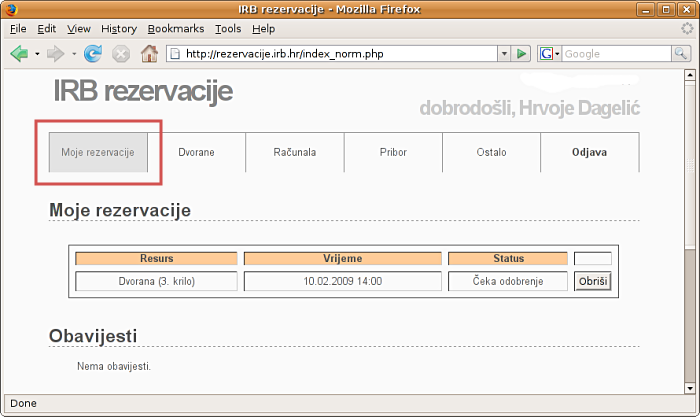The image size is (700, 417).
Task: Go to the Home page icon
Action: coord(149,53)
